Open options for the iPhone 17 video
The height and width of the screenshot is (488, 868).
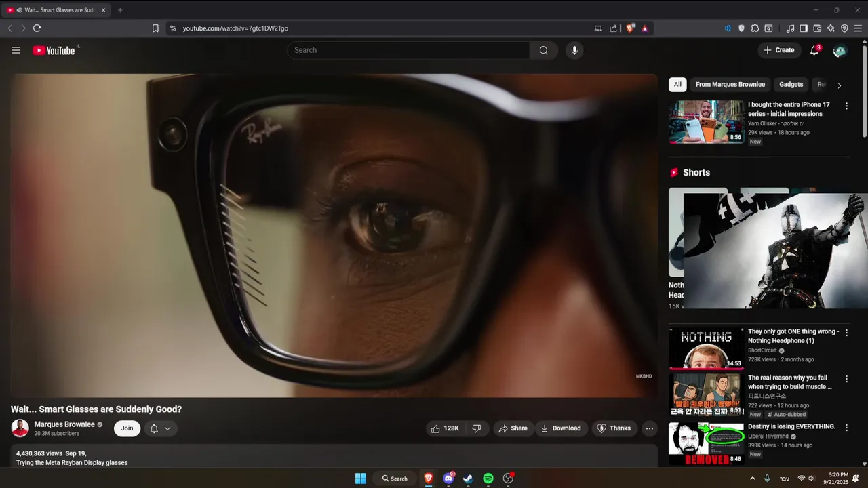[x=846, y=106]
